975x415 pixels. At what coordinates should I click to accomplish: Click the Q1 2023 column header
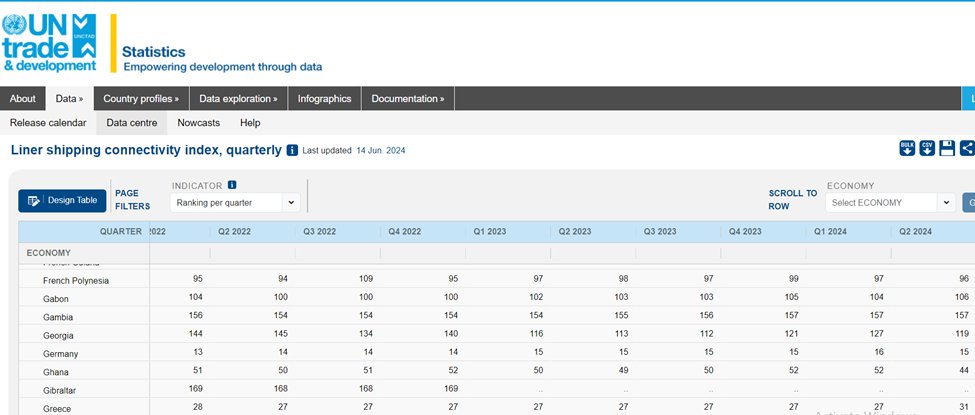pos(490,231)
